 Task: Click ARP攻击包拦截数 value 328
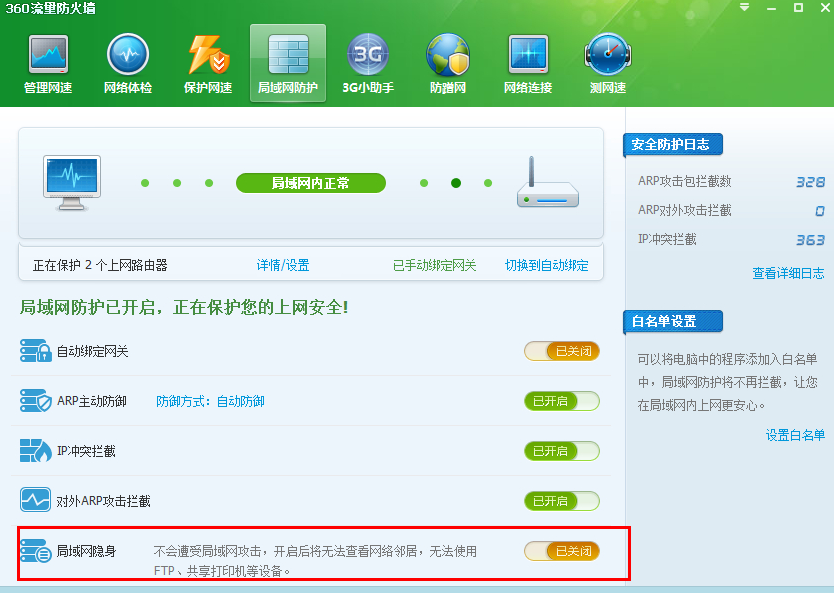tap(810, 182)
